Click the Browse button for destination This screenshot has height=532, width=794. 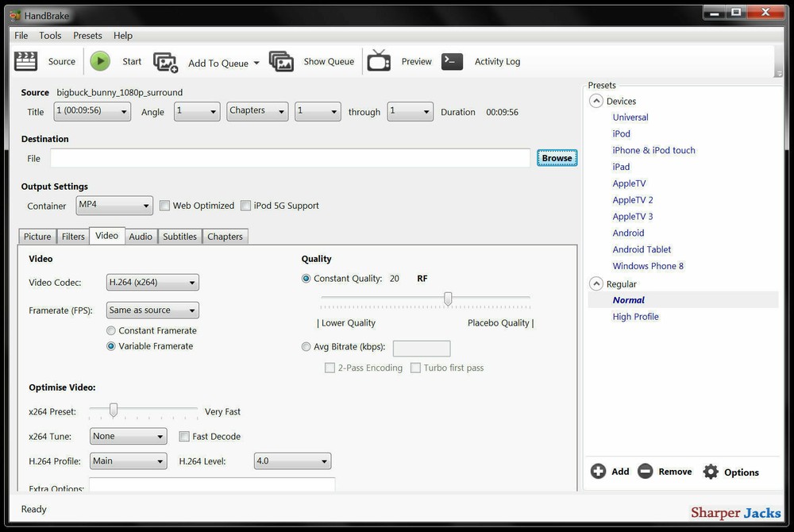557,157
